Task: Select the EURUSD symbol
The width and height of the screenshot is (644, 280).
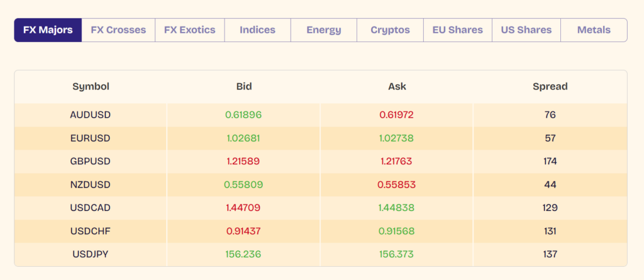Action: point(91,138)
